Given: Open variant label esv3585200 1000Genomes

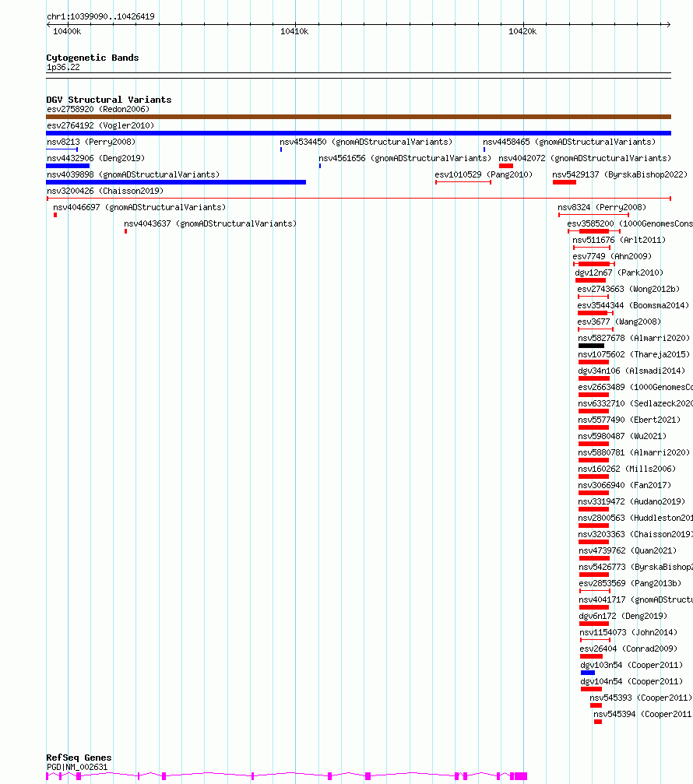Looking at the screenshot, I should [x=630, y=224].
